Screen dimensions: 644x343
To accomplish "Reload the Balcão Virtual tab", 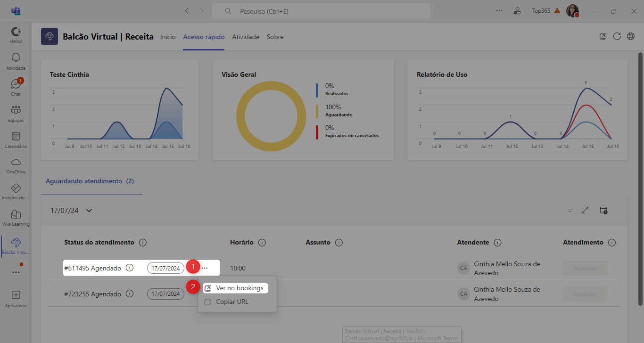I will 617,36.
